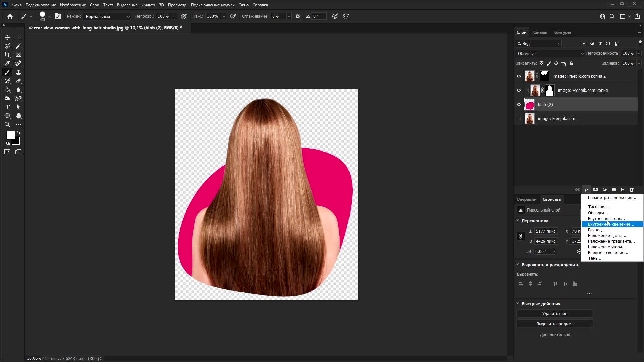Click the delete layer trash icon

632,190
